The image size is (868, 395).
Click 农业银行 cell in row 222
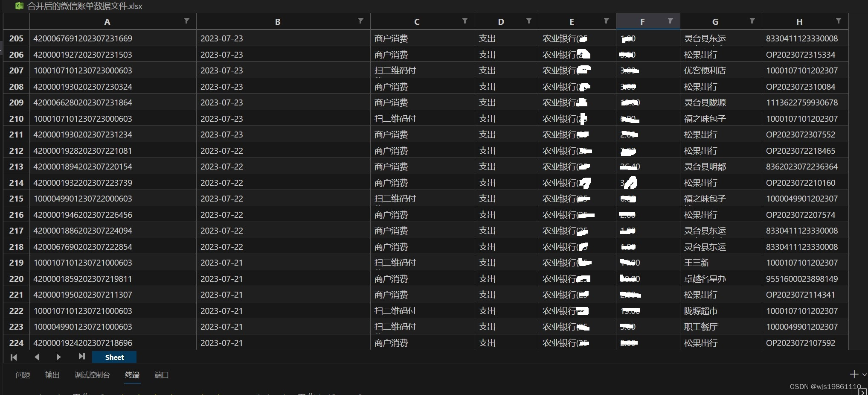click(578, 311)
